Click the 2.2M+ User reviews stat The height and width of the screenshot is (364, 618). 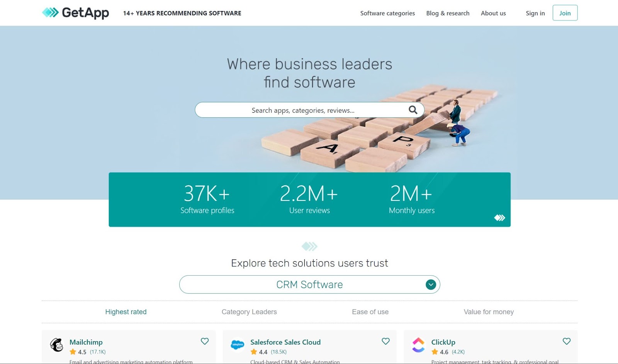(309, 199)
